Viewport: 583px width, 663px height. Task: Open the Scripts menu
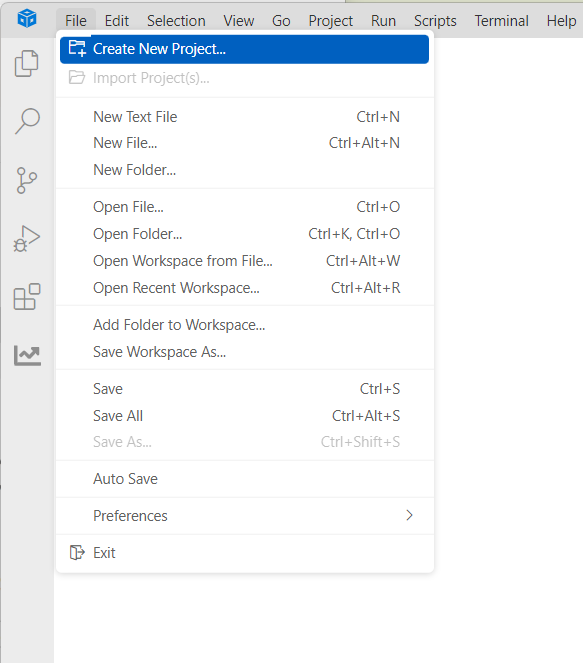pos(435,21)
